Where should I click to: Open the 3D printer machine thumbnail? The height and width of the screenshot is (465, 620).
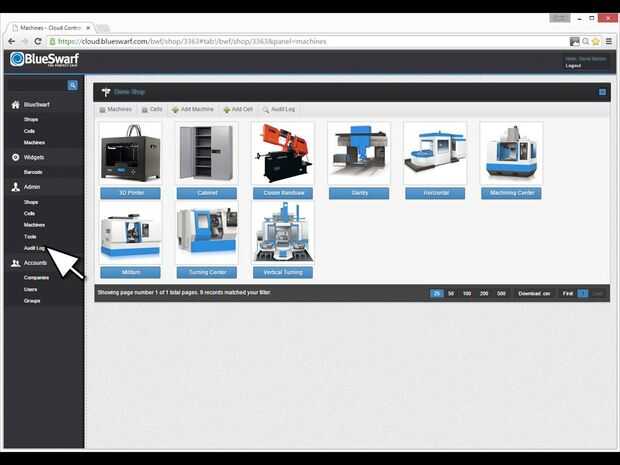point(130,153)
